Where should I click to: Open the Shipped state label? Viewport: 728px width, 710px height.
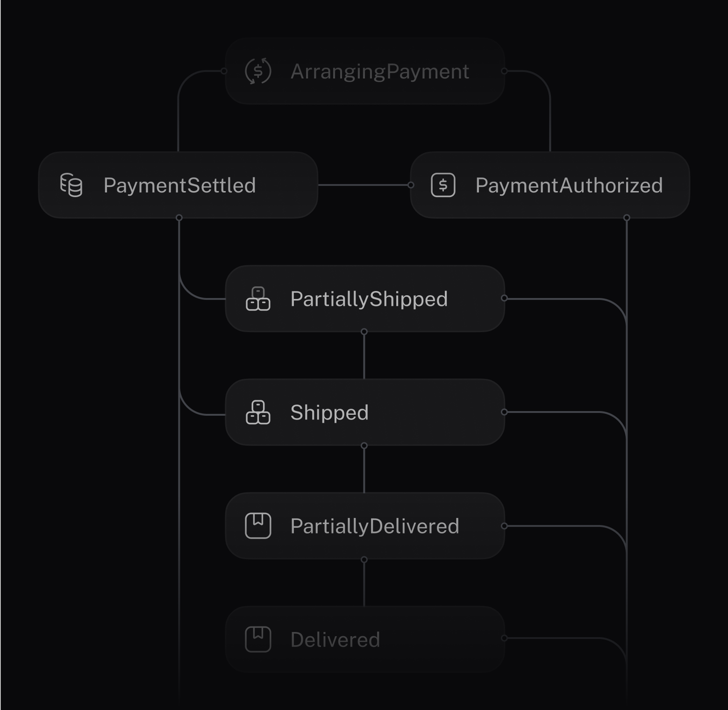point(329,413)
